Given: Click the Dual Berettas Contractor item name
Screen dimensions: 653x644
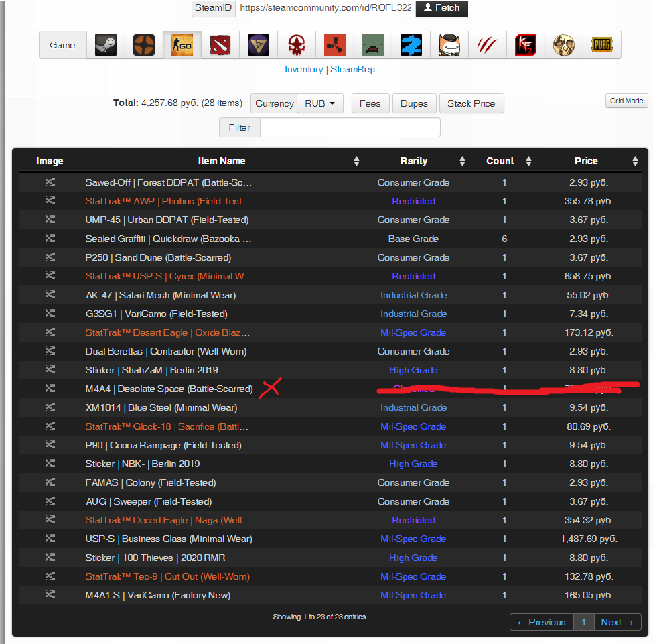Looking at the screenshot, I should point(166,351).
